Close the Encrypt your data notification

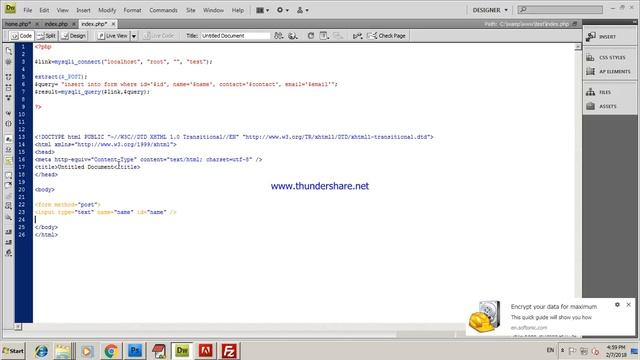coord(629,304)
